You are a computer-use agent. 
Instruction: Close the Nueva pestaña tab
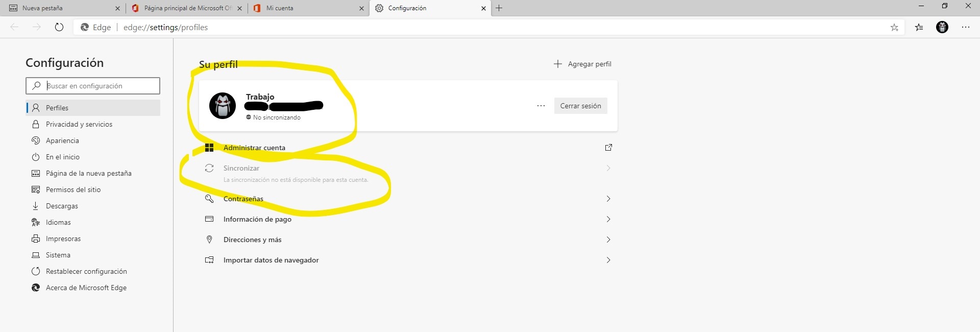coord(117,8)
